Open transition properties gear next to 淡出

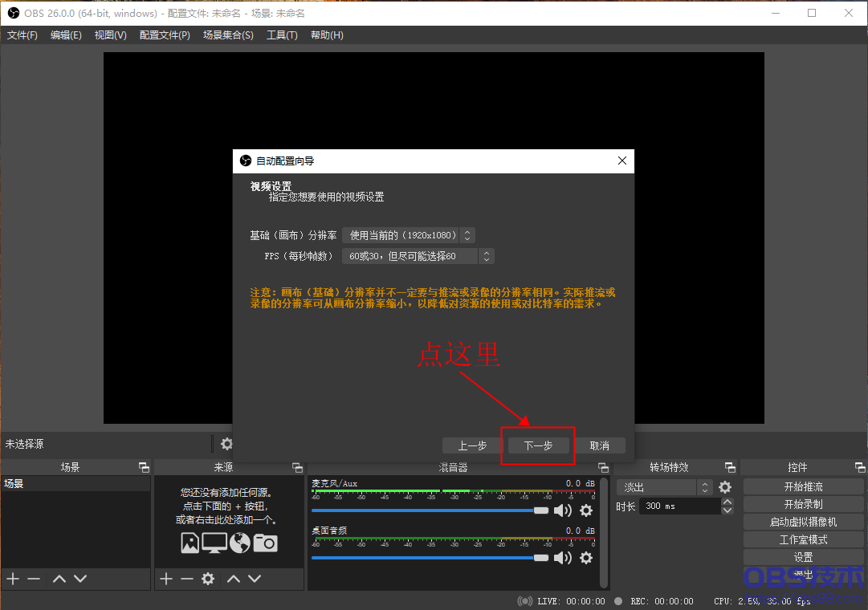point(725,487)
